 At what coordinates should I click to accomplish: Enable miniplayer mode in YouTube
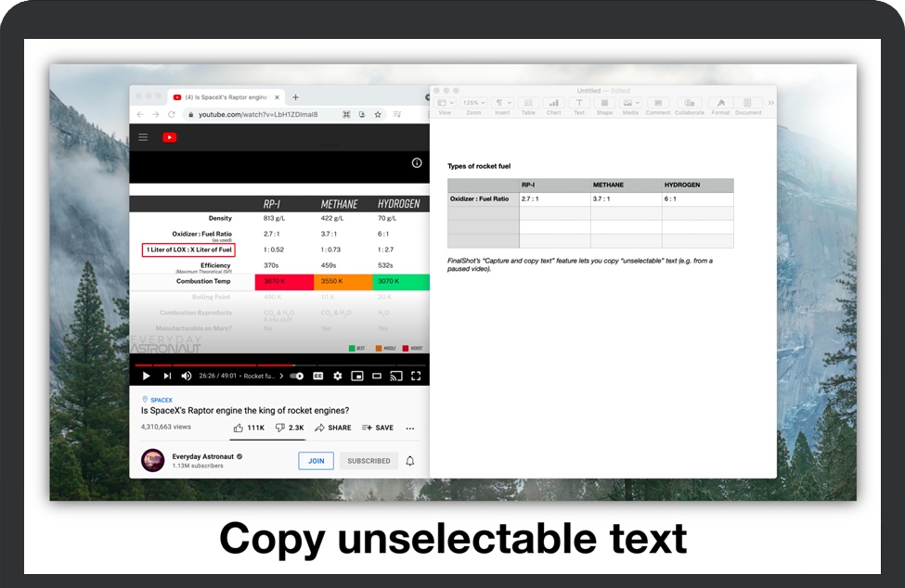[x=357, y=376]
